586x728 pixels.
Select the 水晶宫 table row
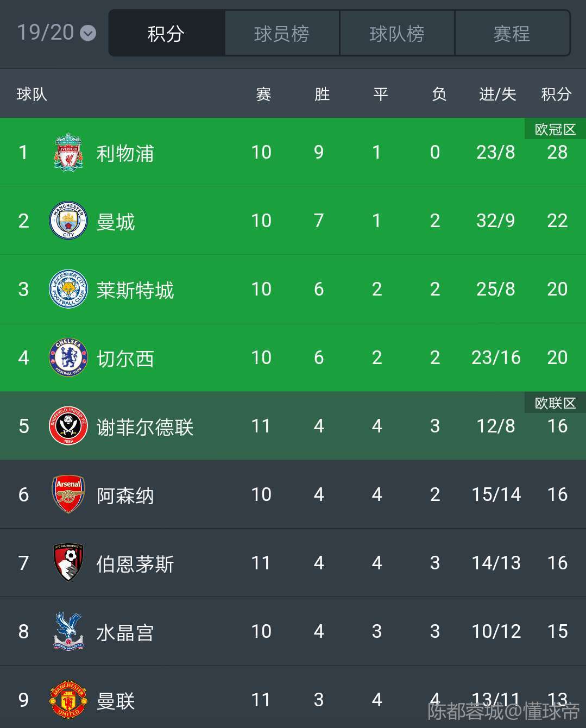tap(293, 631)
